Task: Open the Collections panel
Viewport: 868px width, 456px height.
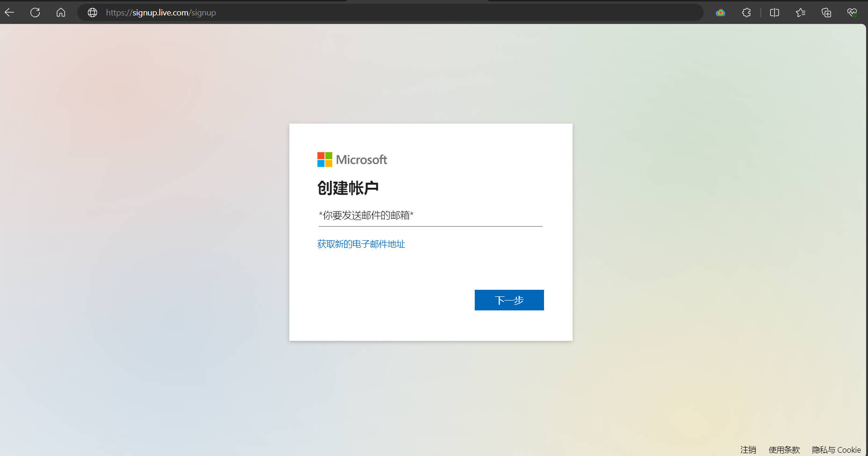Action: [826, 13]
